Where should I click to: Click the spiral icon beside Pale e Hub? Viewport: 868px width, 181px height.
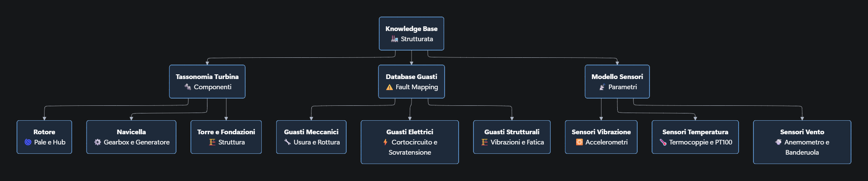(x=28, y=142)
